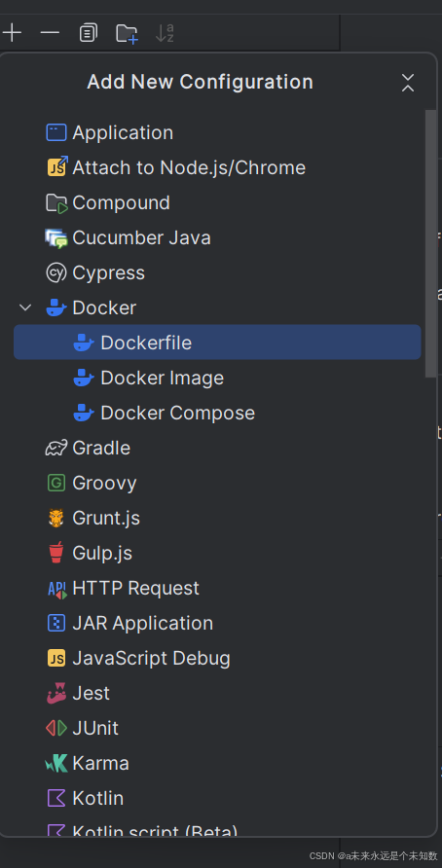Image resolution: width=442 pixels, height=868 pixels.
Task: Select the JUnit configuration type
Action: pyautogui.click(x=217, y=728)
